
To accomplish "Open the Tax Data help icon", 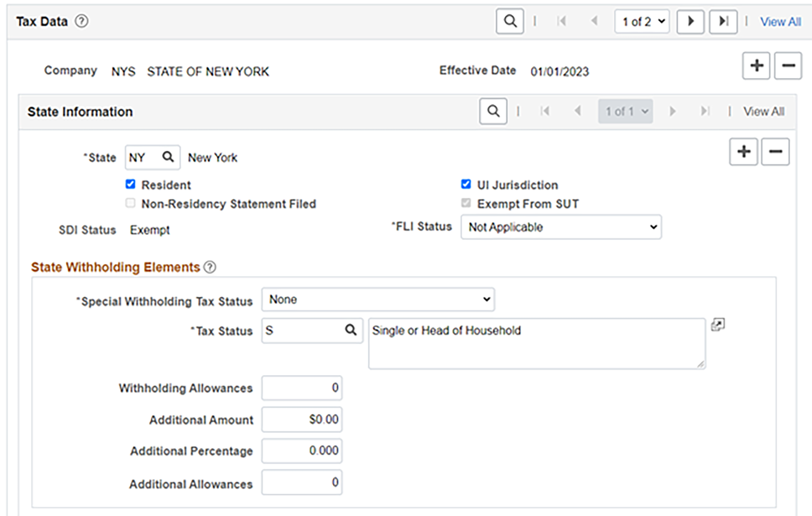I will 82,21.
